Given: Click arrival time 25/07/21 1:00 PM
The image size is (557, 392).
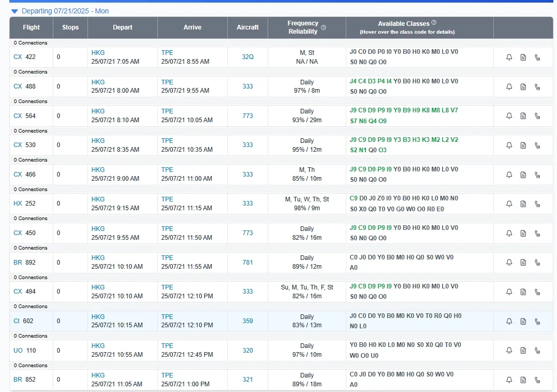Looking at the screenshot, I should [x=185, y=385].
